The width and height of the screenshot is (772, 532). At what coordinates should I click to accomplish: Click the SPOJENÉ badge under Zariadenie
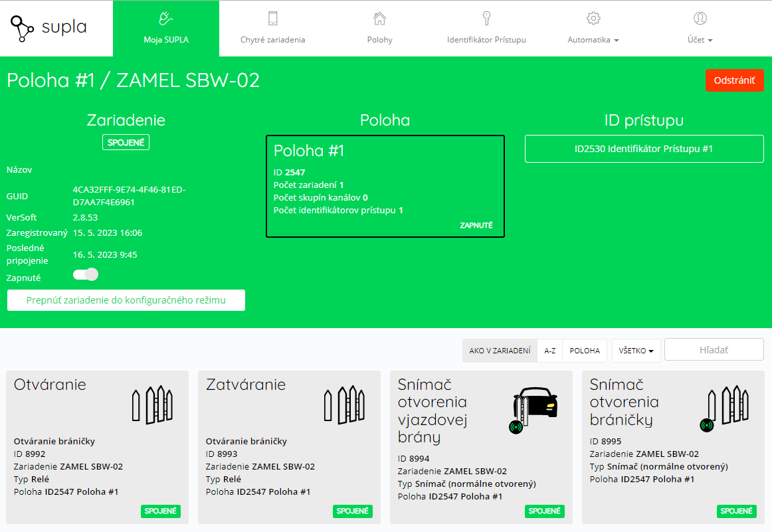pyautogui.click(x=126, y=142)
